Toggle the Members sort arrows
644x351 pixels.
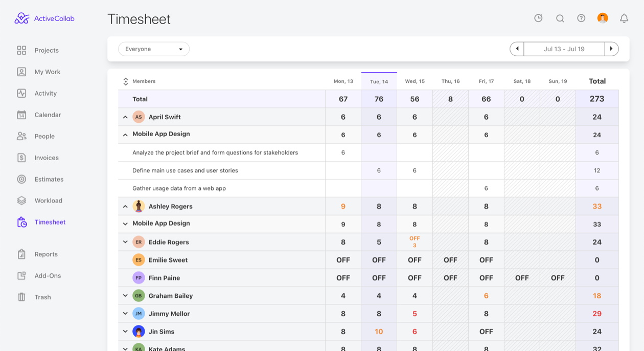coord(126,81)
